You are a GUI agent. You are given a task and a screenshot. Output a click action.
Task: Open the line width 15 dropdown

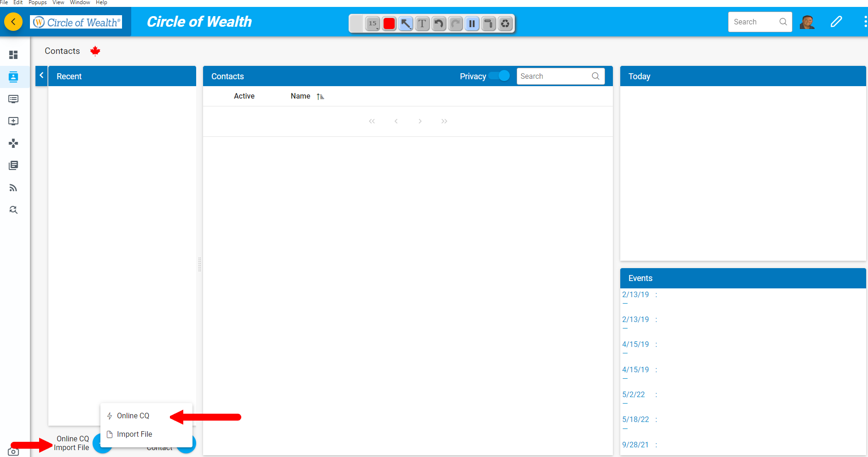(373, 23)
